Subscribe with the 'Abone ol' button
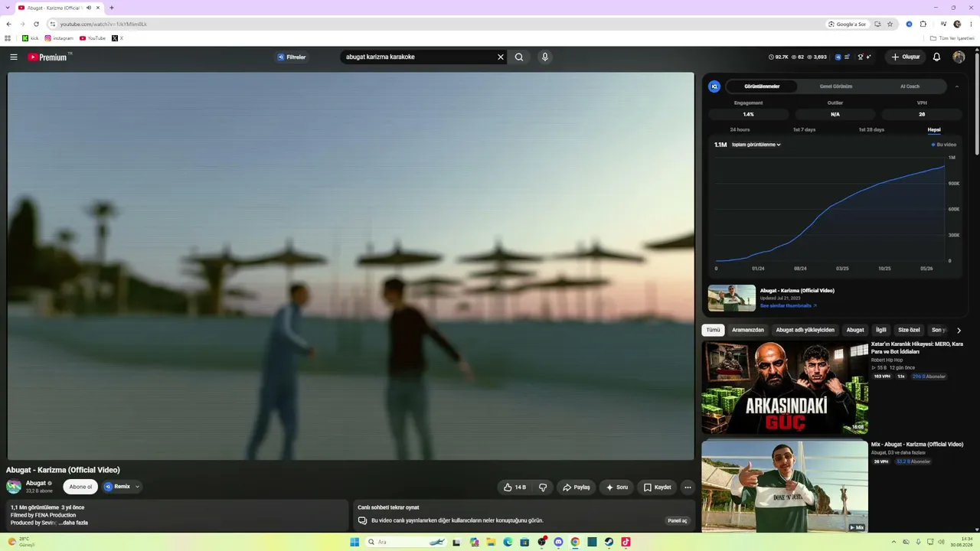The width and height of the screenshot is (980, 551). (80, 487)
